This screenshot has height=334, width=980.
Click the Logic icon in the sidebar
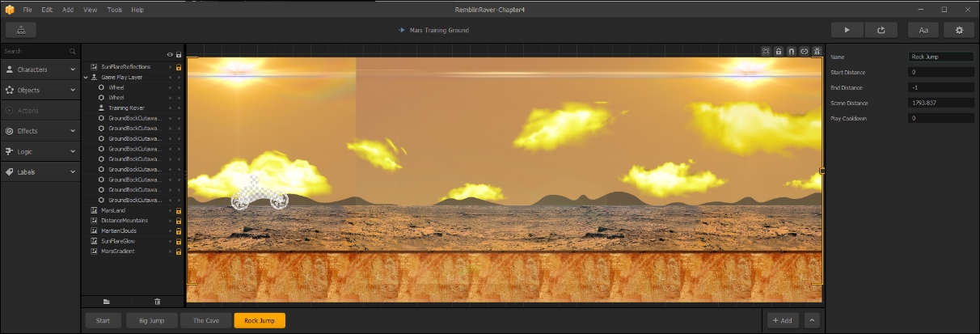(x=10, y=151)
